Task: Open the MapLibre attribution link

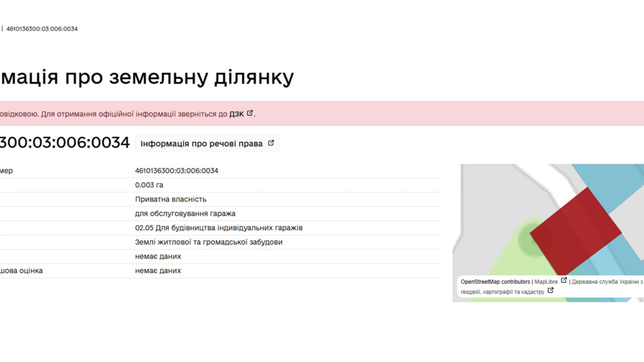Action: coord(546,282)
